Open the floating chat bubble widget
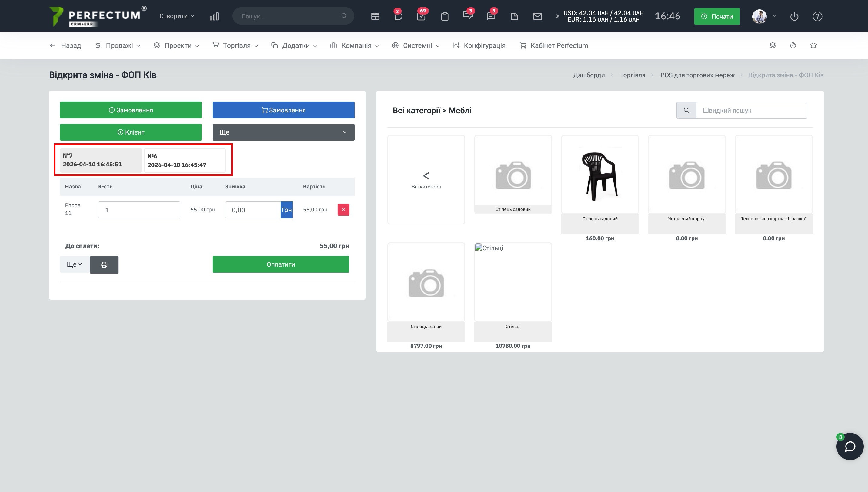Viewport: 868px width, 492px height. tap(850, 446)
